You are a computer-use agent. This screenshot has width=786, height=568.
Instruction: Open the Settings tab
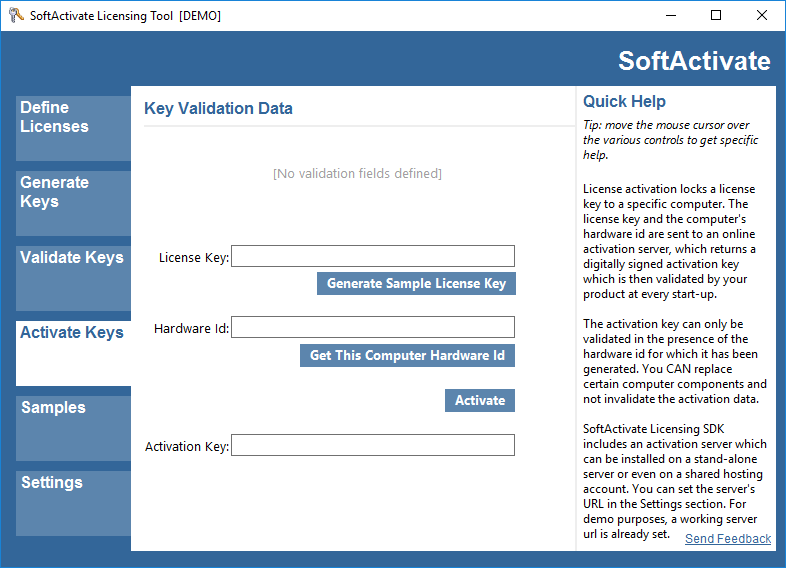tap(73, 503)
